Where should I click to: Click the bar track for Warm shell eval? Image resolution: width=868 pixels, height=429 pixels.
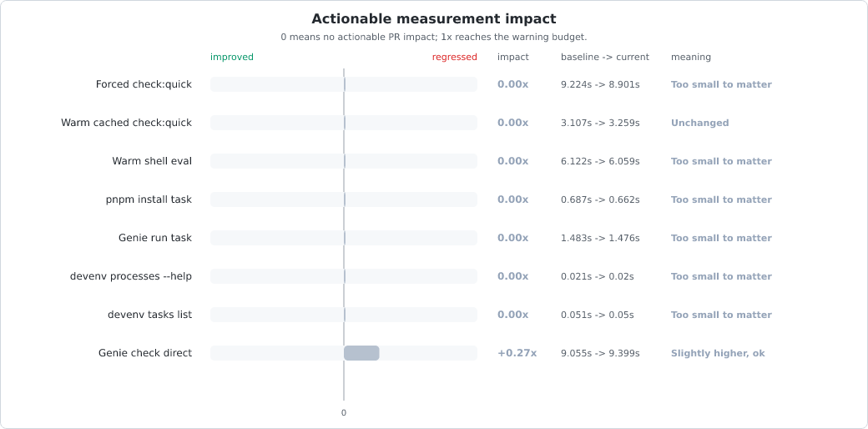coord(344,161)
